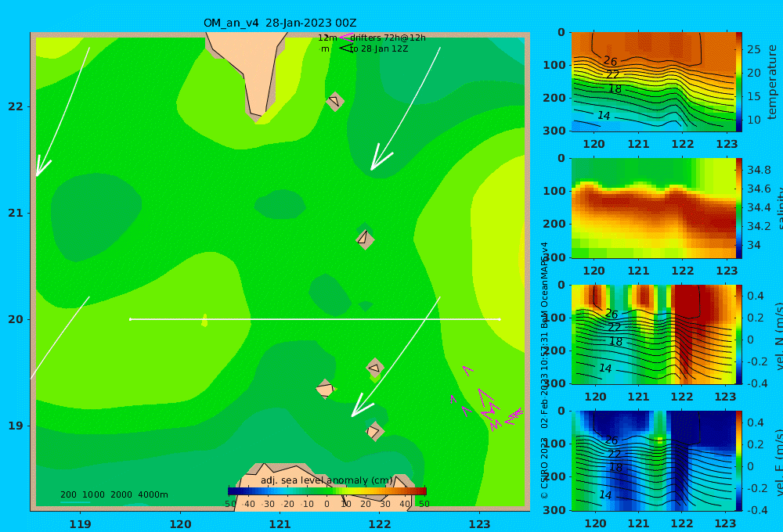Click the longitude label 119 under the map
The image size is (783, 532).
point(80,524)
